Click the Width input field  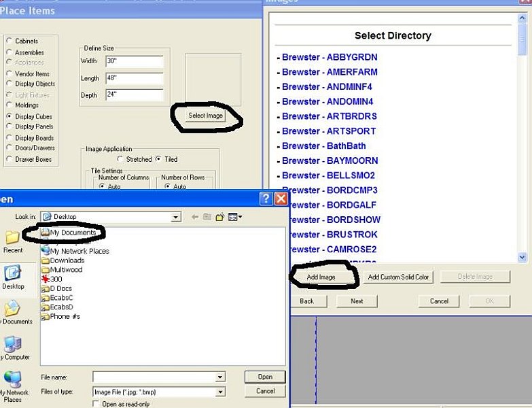[x=135, y=61]
